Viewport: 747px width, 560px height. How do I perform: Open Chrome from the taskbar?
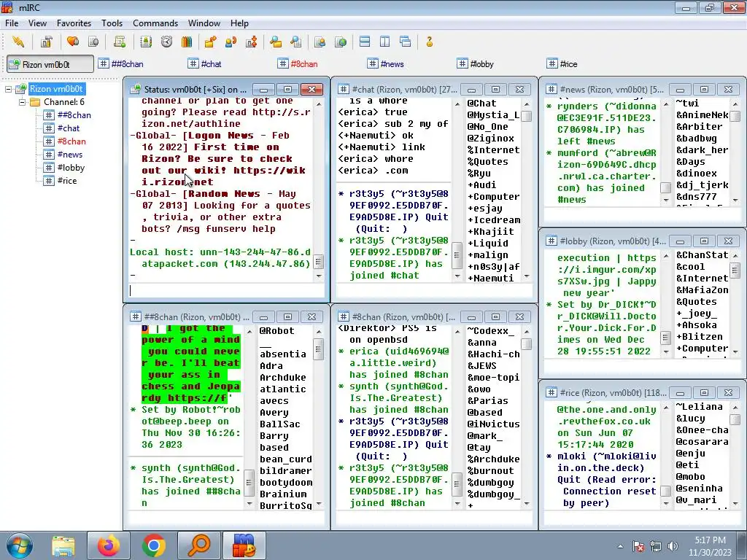point(153,545)
